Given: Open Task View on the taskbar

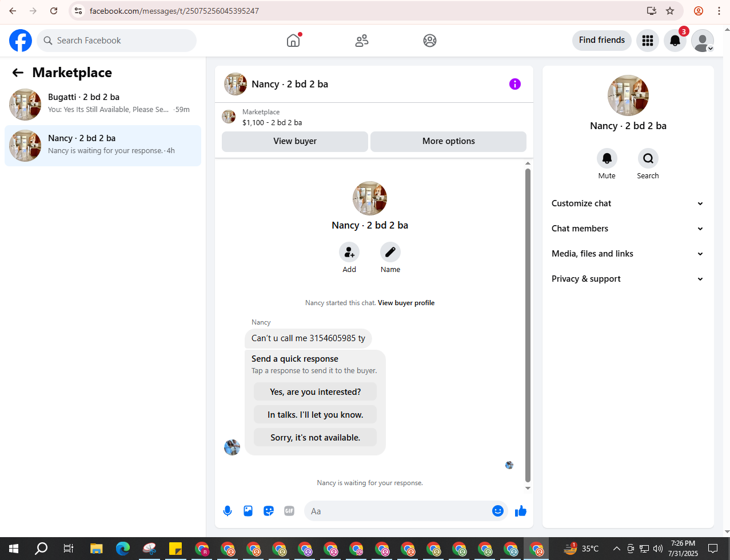Looking at the screenshot, I should 68,549.
